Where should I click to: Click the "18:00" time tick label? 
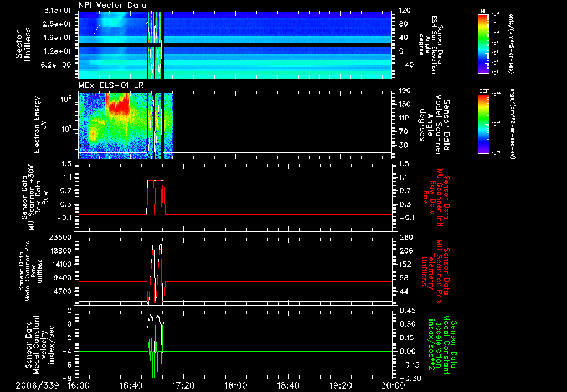[236, 385]
